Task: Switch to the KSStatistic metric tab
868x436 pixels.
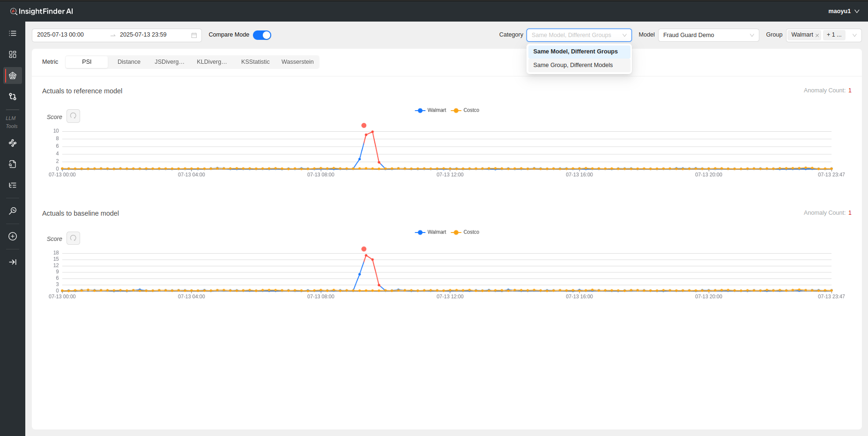Action: (x=255, y=62)
